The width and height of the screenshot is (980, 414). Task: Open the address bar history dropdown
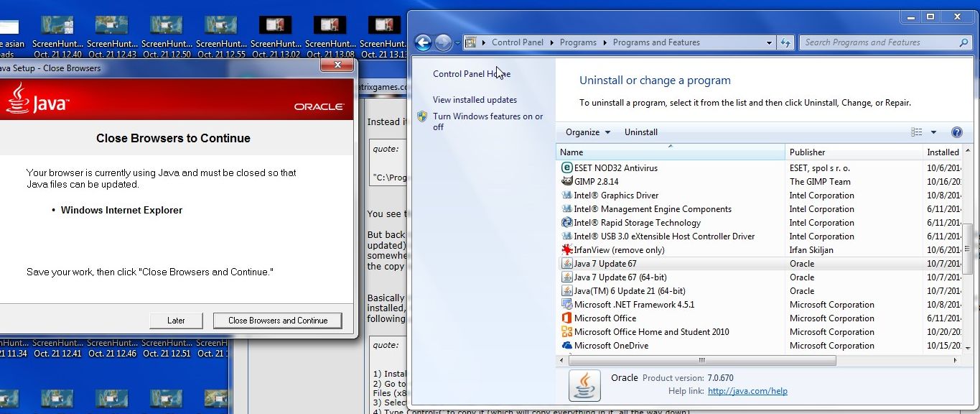coord(769,42)
